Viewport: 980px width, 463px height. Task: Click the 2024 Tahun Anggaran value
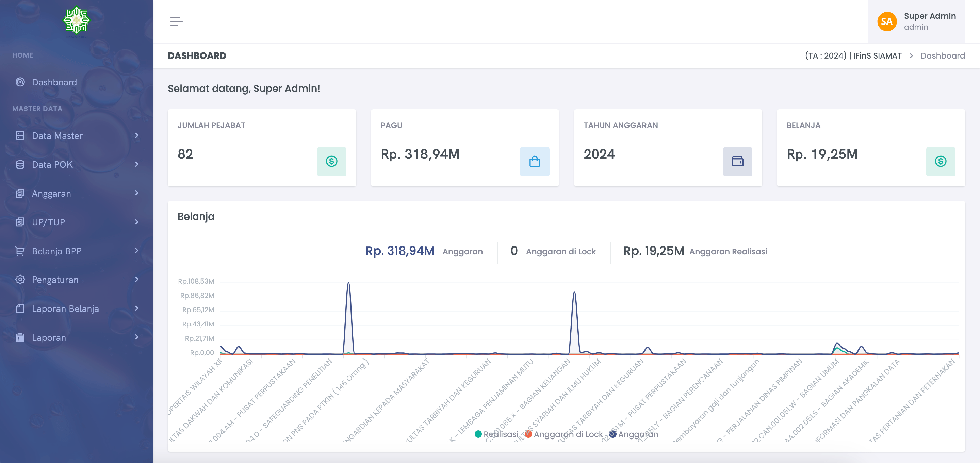tap(599, 154)
